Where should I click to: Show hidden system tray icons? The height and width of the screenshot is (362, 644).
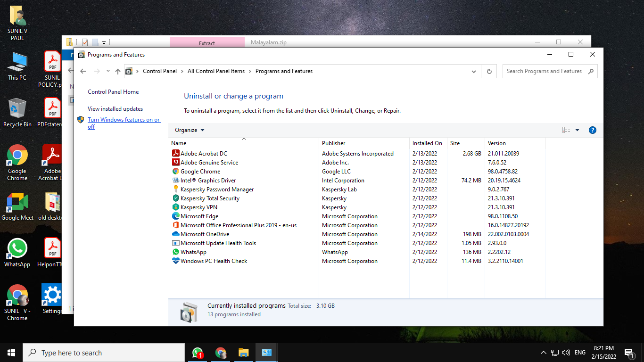(543, 353)
